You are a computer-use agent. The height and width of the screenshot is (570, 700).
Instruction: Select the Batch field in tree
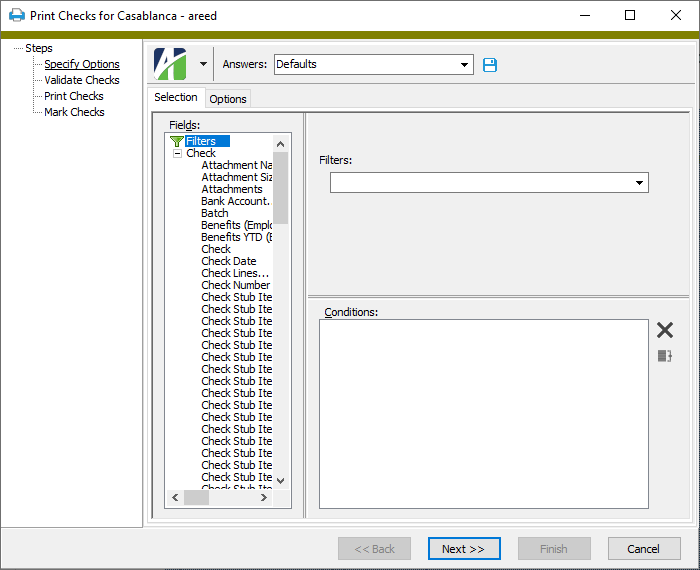(214, 213)
